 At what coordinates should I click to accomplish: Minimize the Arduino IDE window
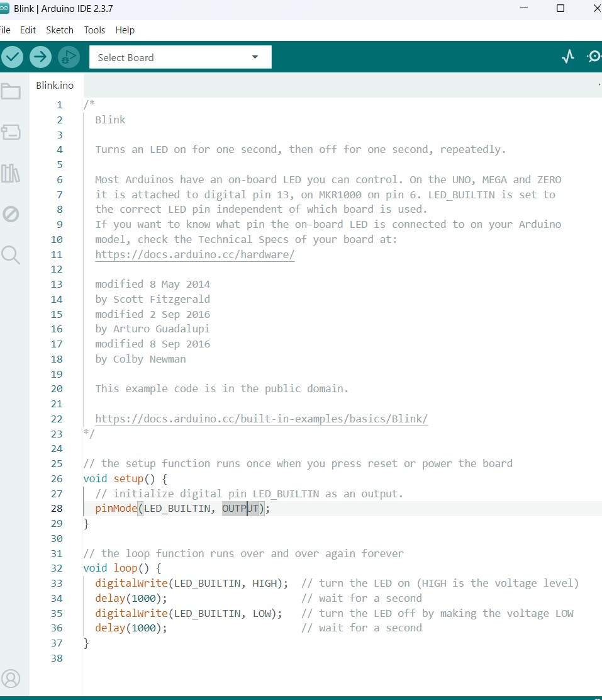point(525,8)
